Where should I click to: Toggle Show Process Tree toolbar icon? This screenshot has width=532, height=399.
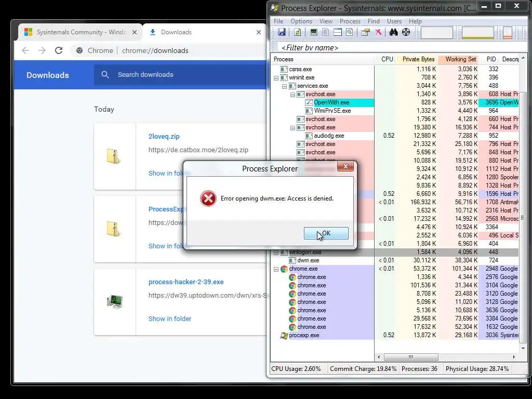tap(325, 32)
